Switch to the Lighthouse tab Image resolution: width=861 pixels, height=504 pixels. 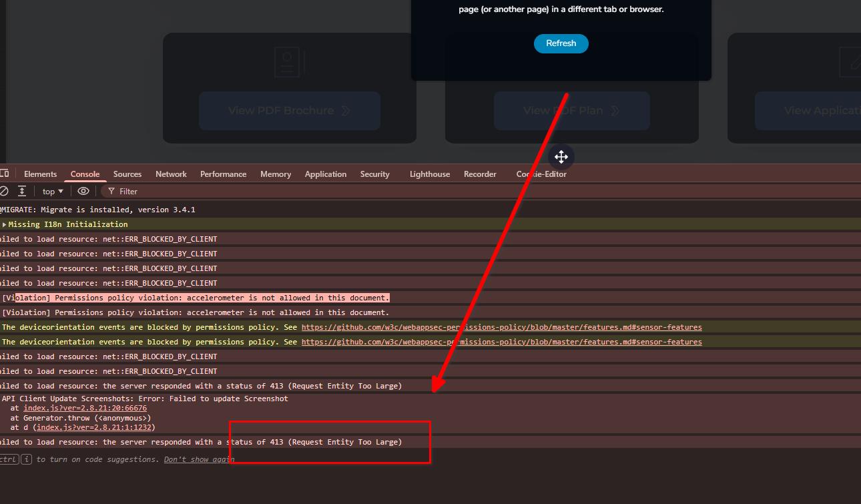pyautogui.click(x=430, y=174)
